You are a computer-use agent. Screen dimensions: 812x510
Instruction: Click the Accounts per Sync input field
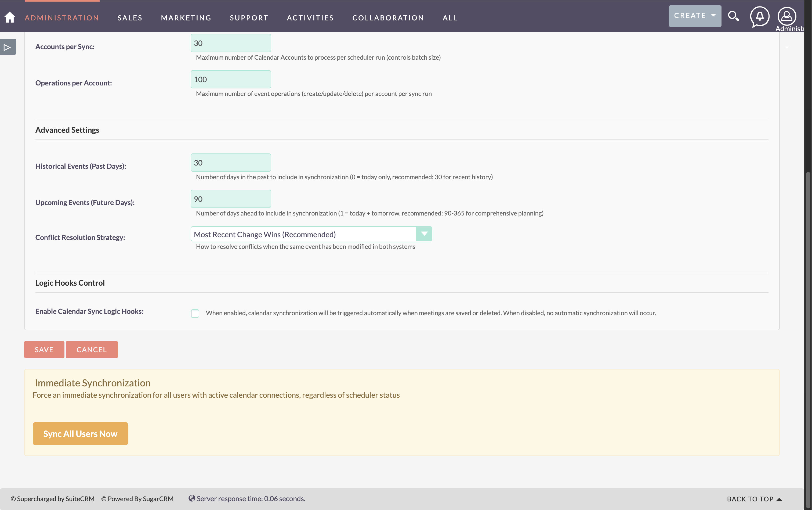point(230,43)
